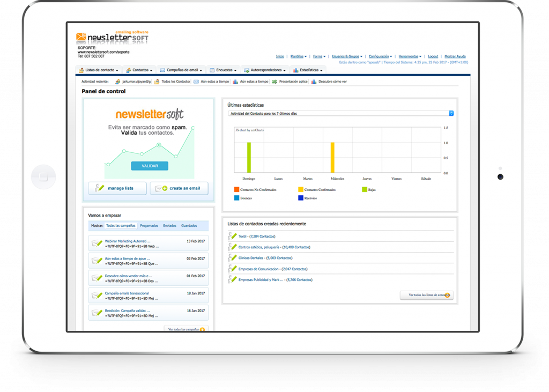Click the green bar above Domingo in chart
The image size is (549, 392).
(249, 158)
